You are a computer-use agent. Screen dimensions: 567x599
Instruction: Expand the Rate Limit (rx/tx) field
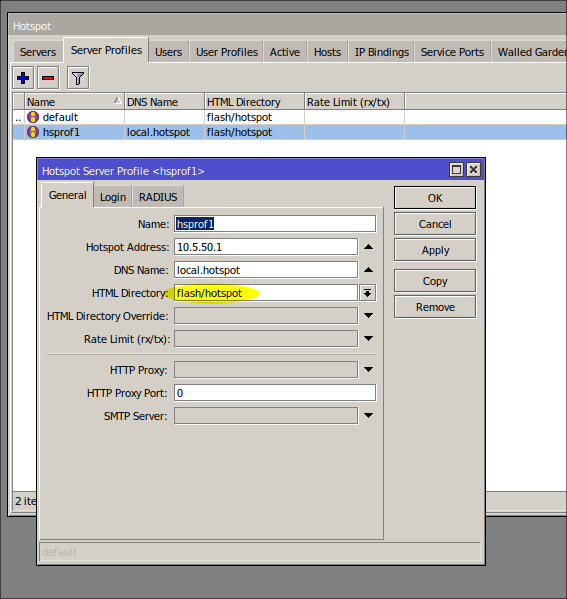tap(368, 339)
